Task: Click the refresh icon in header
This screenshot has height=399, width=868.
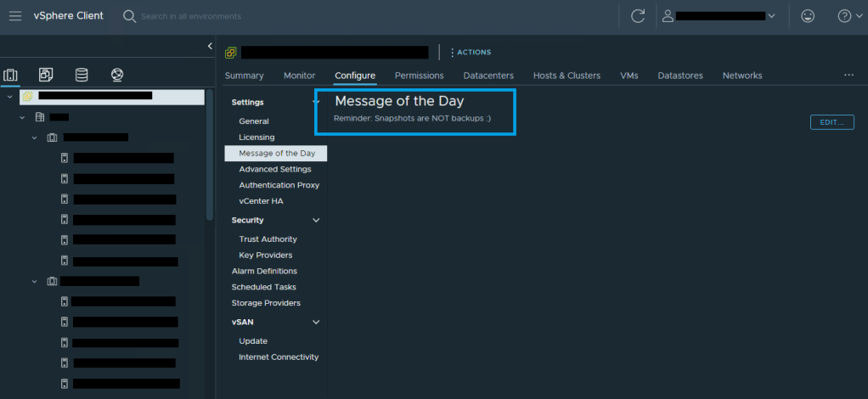Action: [638, 16]
